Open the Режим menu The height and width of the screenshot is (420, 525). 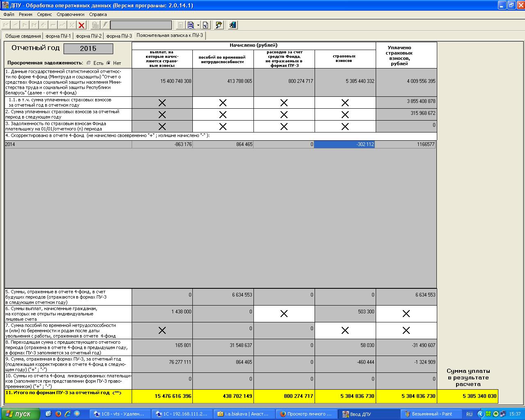click(x=25, y=14)
